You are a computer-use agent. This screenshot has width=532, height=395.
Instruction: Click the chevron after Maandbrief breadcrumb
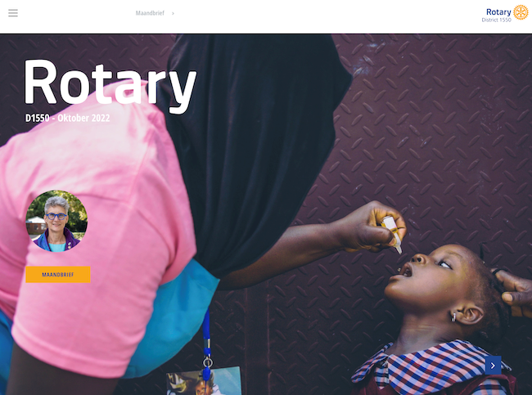tap(173, 13)
